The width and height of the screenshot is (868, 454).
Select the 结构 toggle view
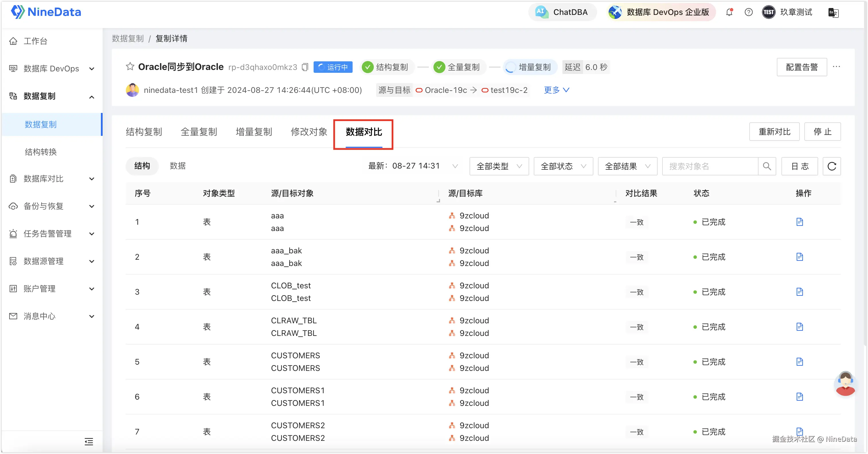pyautogui.click(x=142, y=166)
